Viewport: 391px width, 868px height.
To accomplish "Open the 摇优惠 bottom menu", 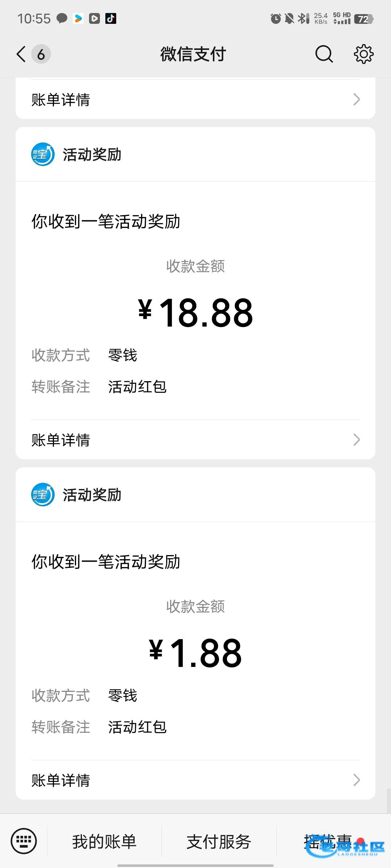I will [x=328, y=841].
